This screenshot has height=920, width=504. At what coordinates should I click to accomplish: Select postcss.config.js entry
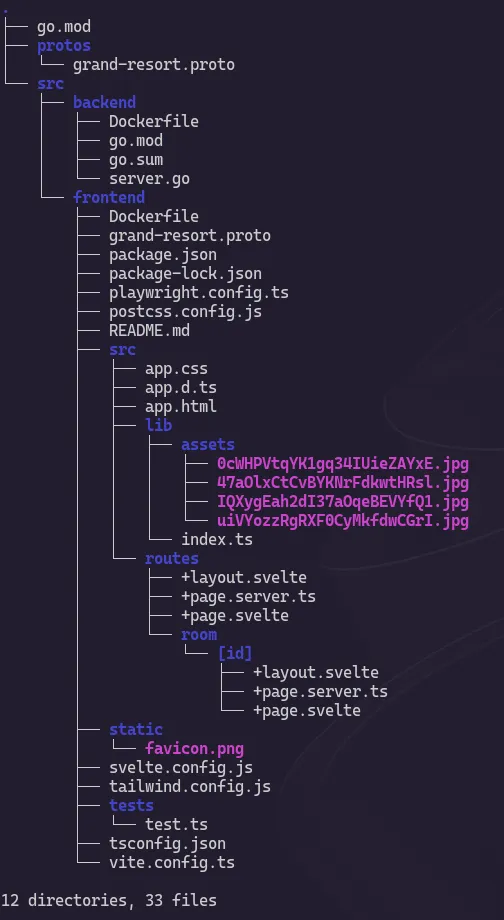(185, 311)
